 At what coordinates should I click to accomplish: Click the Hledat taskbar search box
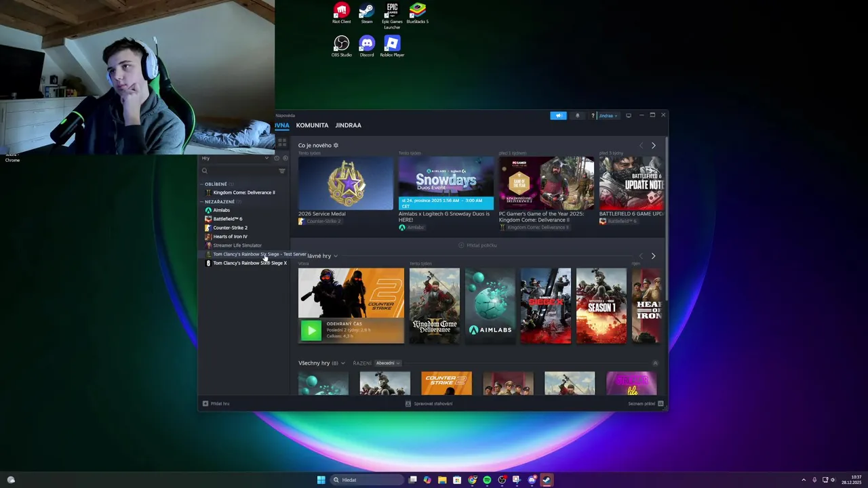click(x=366, y=480)
